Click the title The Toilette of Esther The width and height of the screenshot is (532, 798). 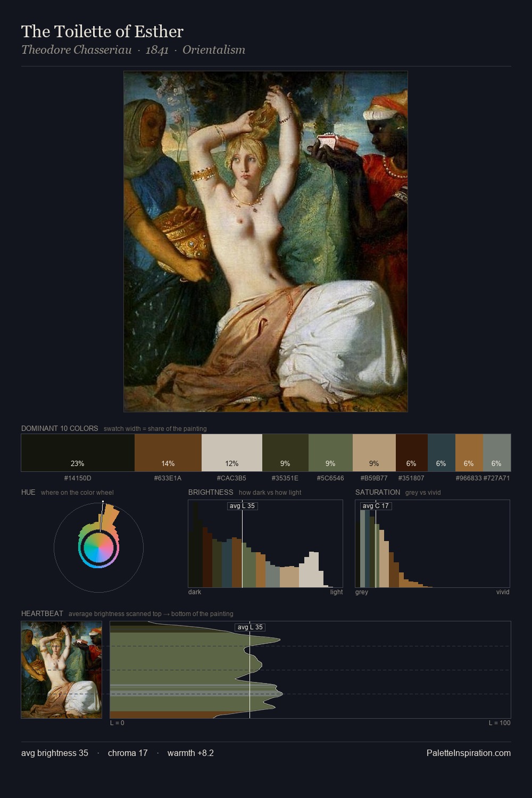(x=102, y=31)
